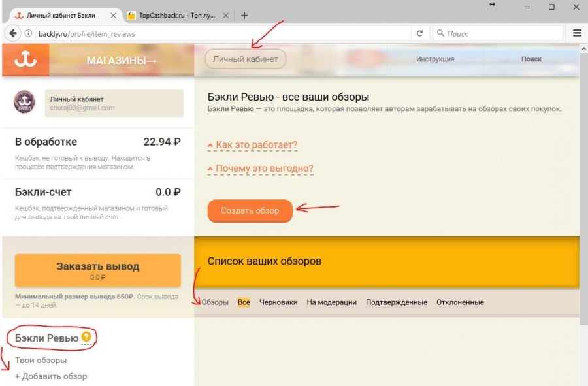Filter reviews by Подтвержденные
Image resolution: width=588 pixels, height=386 pixels.
point(397,302)
